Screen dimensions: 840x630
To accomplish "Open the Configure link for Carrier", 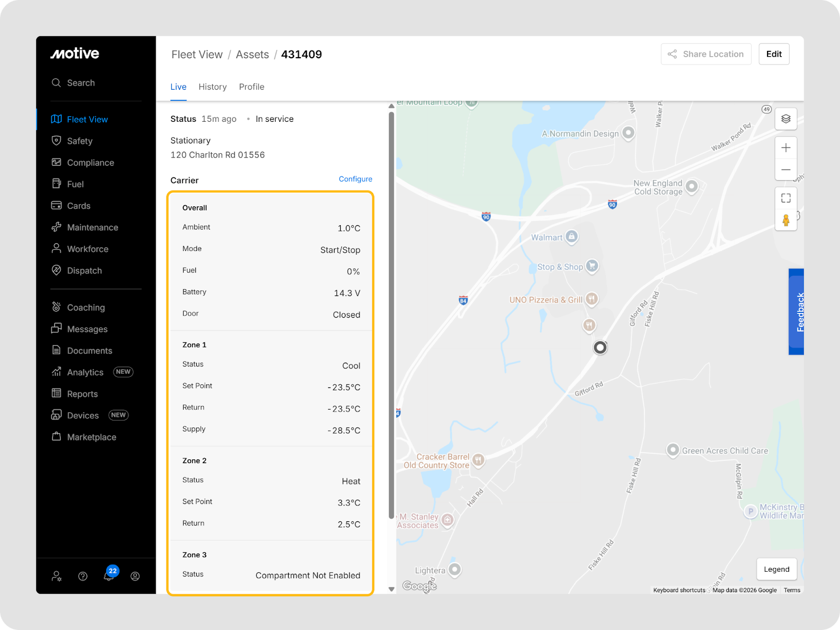I will tap(355, 179).
